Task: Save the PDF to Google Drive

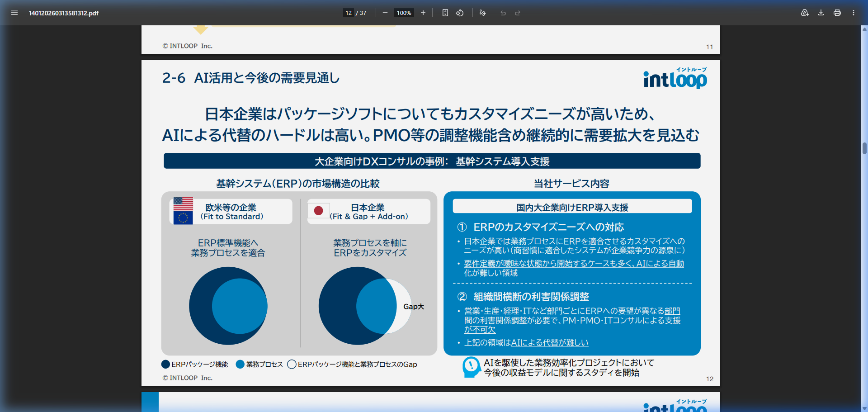Action: (x=805, y=13)
